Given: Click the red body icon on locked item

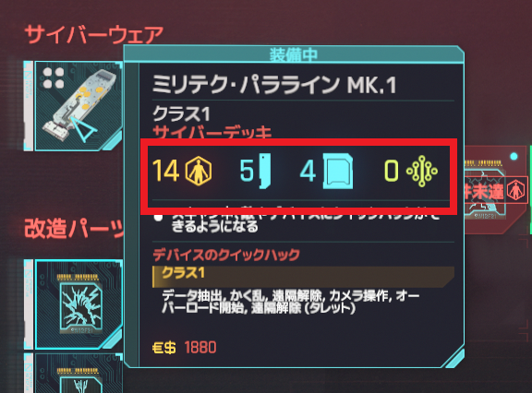Looking at the screenshot, I should coord(515,190).
